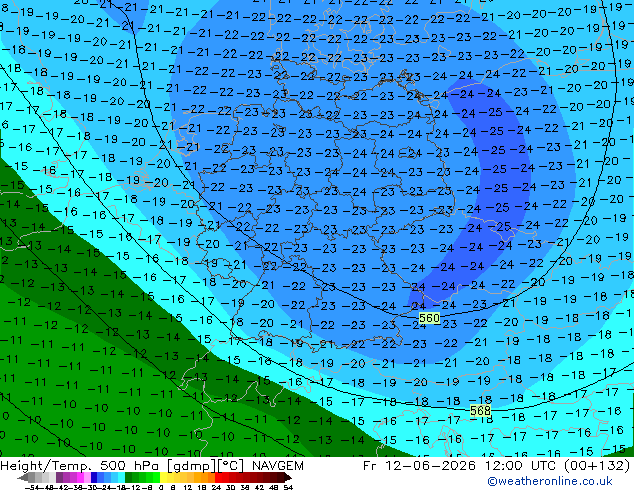Image resolution: width=634 pixels, height=490 pixels.
Task: Click the grey left arrow end of color scale
Action: 23,477
